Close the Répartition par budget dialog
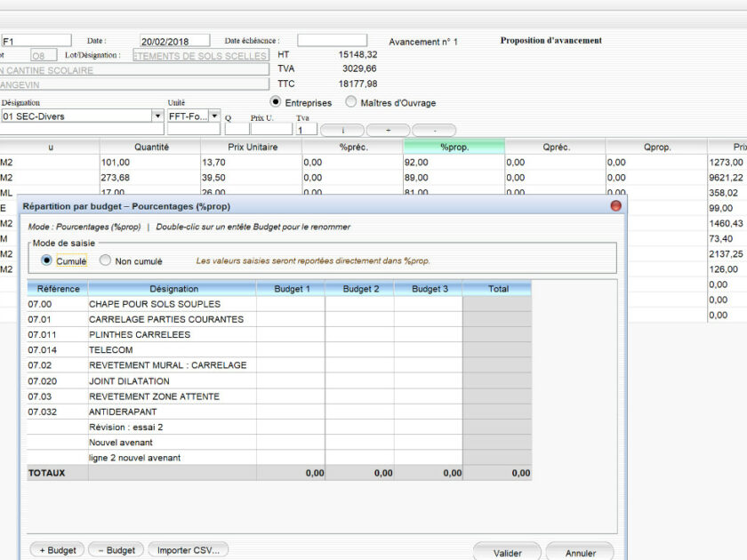This screenshot has width=747, height=560. pyautogui.click(x=615, y=205)
